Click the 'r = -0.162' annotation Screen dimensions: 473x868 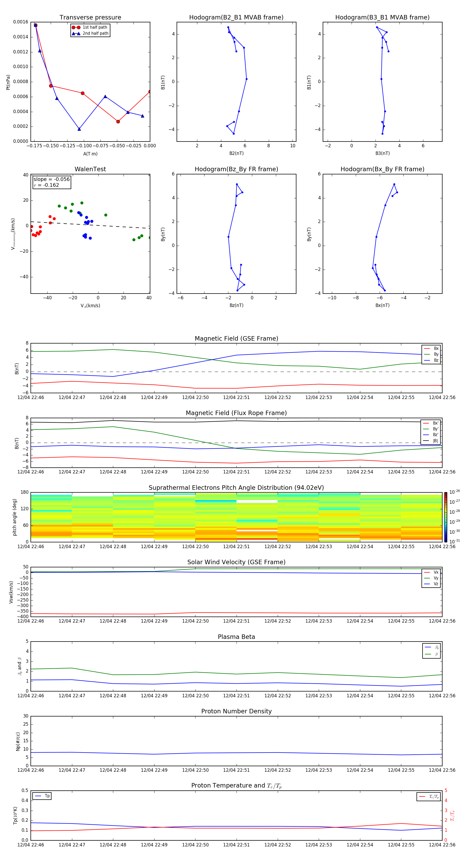click(47, 185)
